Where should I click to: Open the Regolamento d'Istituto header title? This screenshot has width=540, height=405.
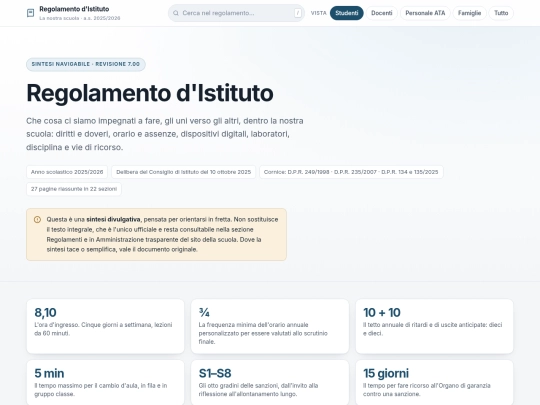(74, 9)
